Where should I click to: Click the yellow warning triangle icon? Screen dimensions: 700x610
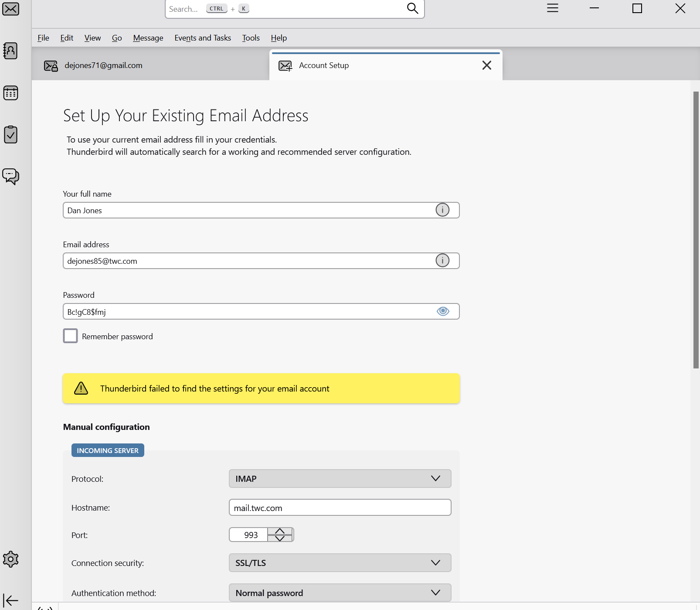pos(81,388)
